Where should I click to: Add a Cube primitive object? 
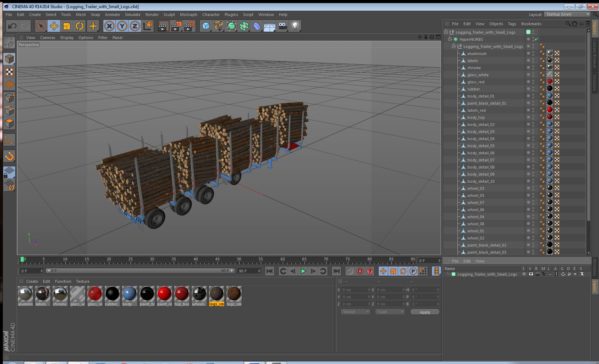(x=206, y=26)
